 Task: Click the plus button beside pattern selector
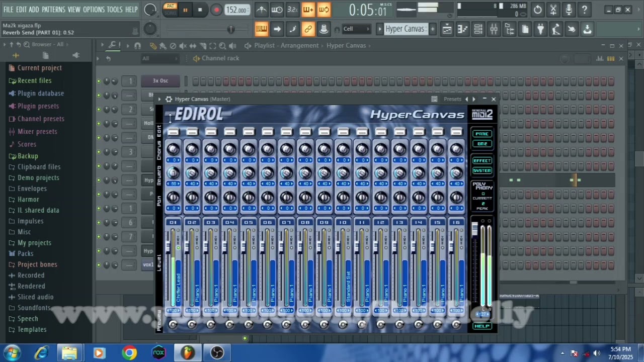(x=432, y=29)
